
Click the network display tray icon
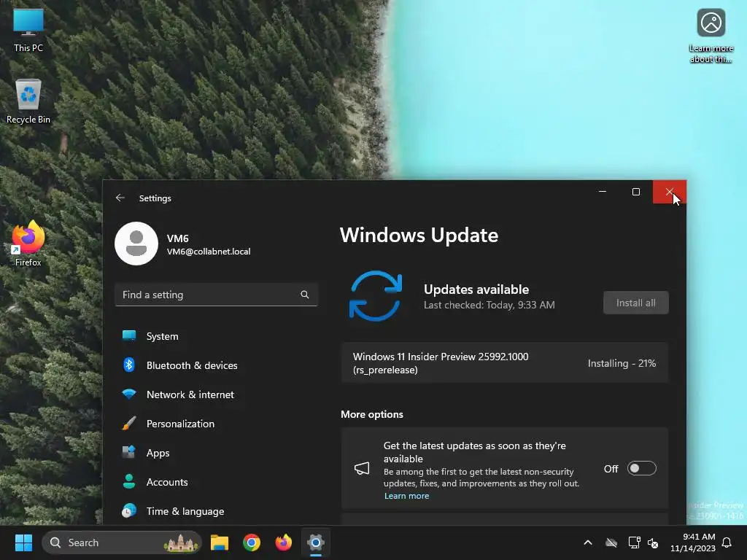634,542
